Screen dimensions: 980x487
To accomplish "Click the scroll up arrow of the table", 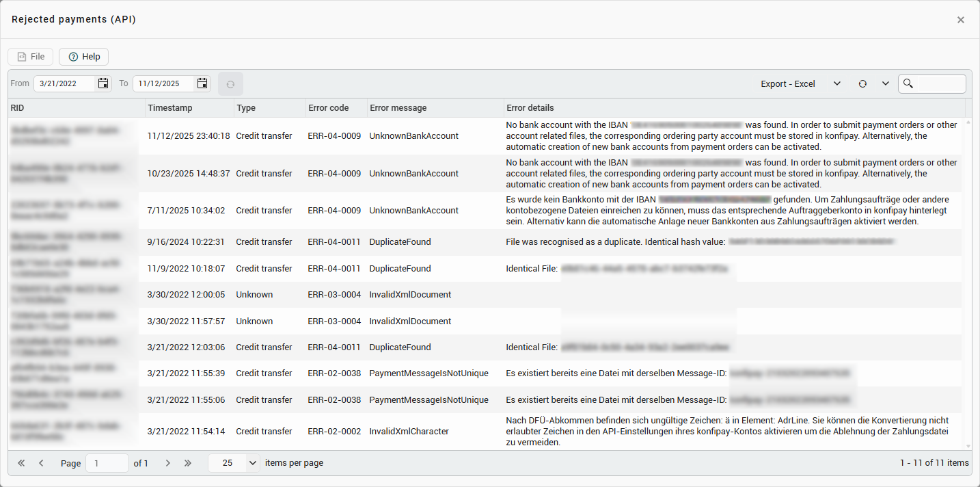I will click(x=966, y=123).
